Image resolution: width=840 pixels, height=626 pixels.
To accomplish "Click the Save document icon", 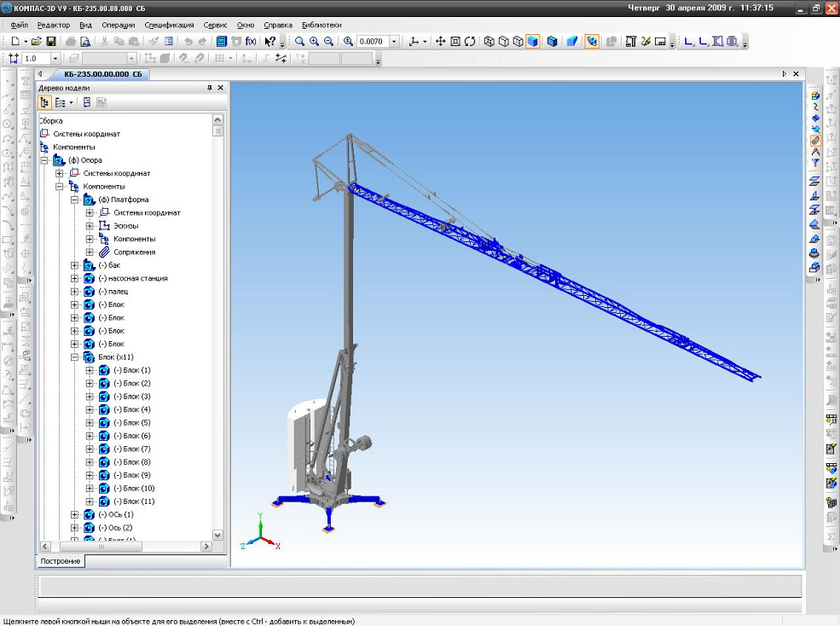I will (51, 41).
